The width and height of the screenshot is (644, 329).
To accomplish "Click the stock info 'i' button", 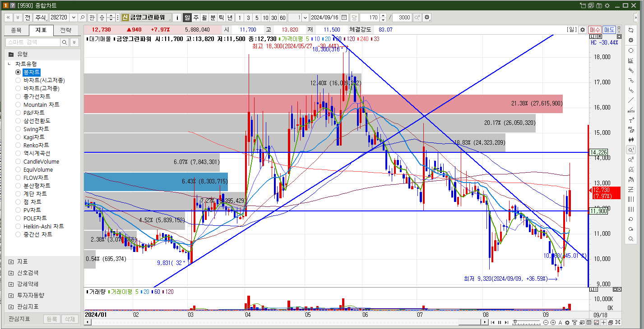I will point(177,18).
